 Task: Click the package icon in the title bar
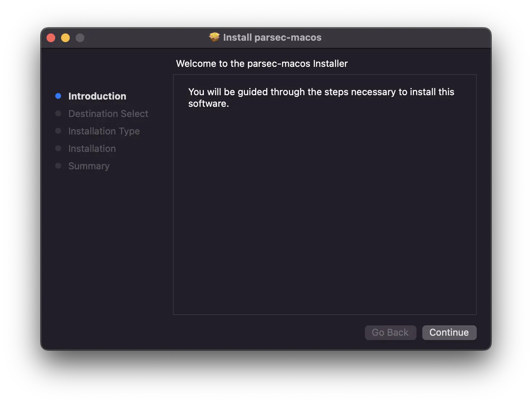click(214, 37)
